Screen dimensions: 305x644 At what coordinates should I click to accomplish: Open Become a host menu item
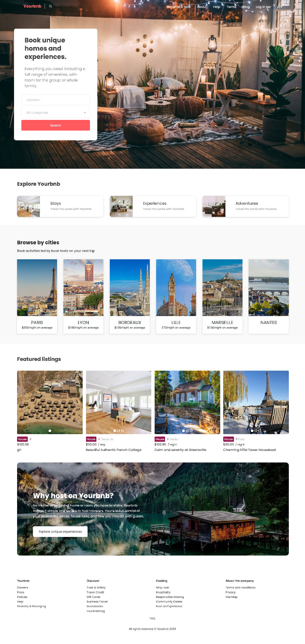click(179, 7)
